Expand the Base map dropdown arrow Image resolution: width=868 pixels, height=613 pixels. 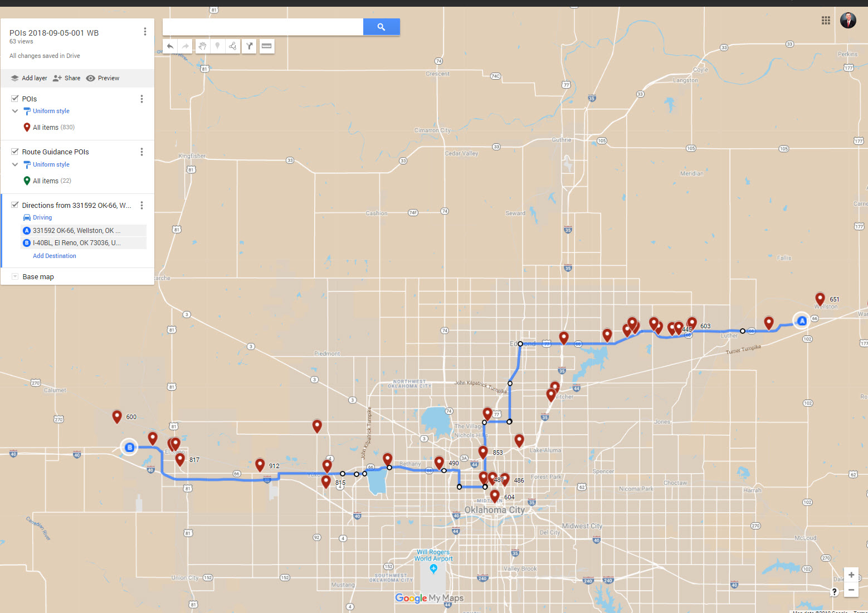15,276
